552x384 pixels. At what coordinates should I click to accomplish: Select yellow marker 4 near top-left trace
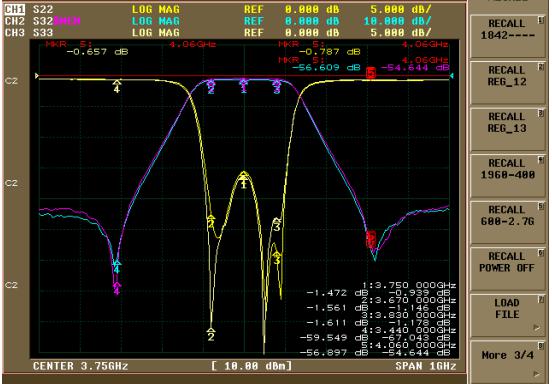(x=117, y=86)
